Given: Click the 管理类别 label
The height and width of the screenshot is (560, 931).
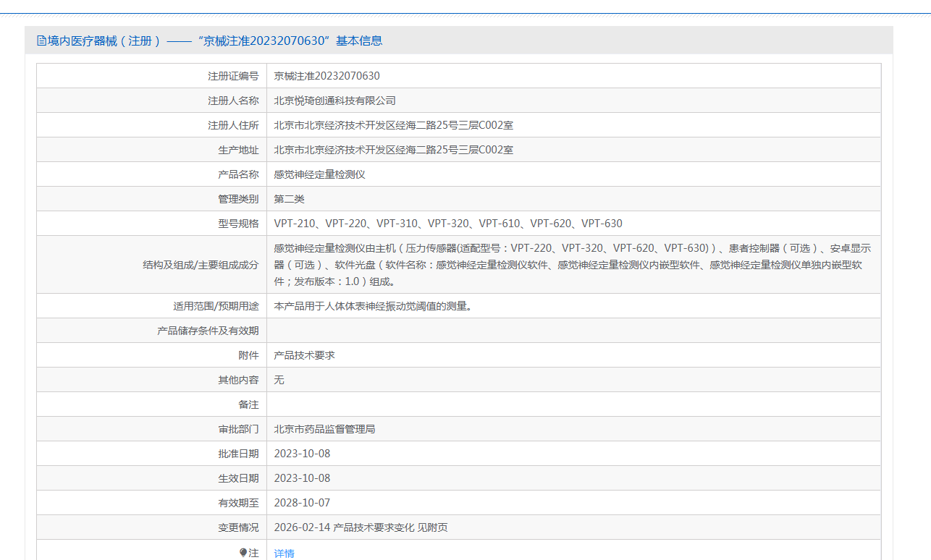Looking at the screenshot, I should click(x=238, y=199).
